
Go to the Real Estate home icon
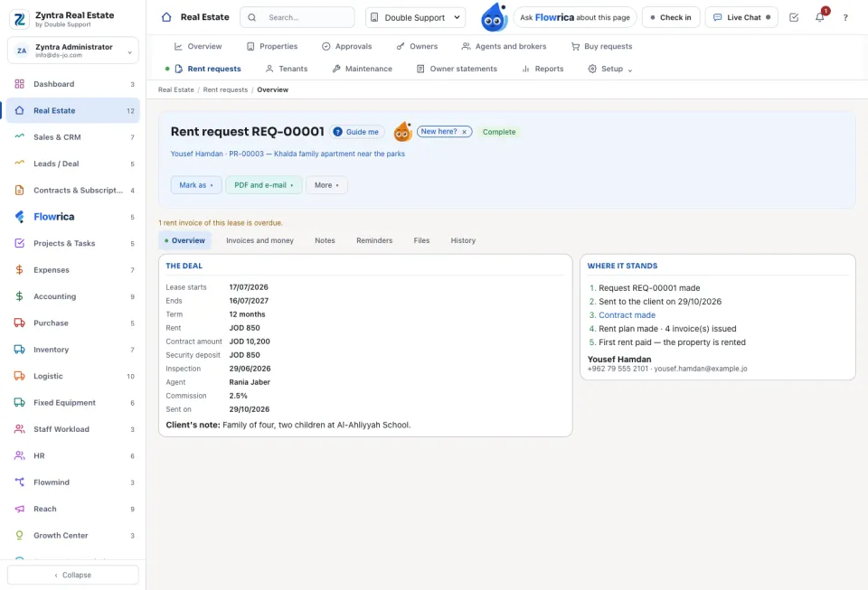pos(166,17)
